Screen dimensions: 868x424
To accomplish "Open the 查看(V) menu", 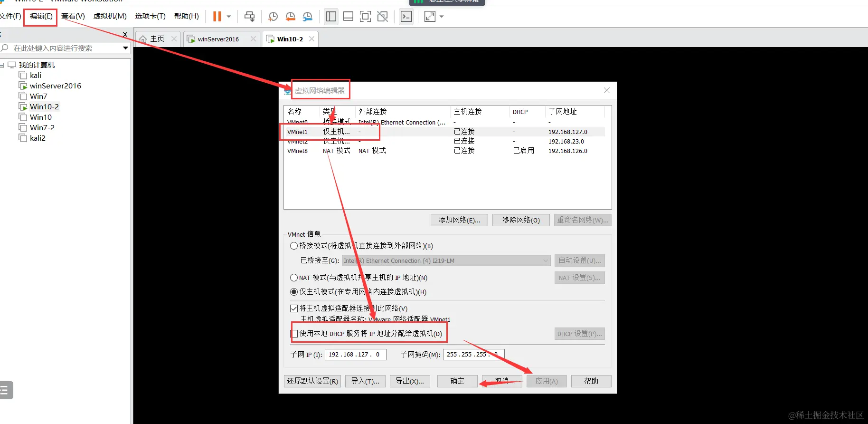I will tap(73, 16).
